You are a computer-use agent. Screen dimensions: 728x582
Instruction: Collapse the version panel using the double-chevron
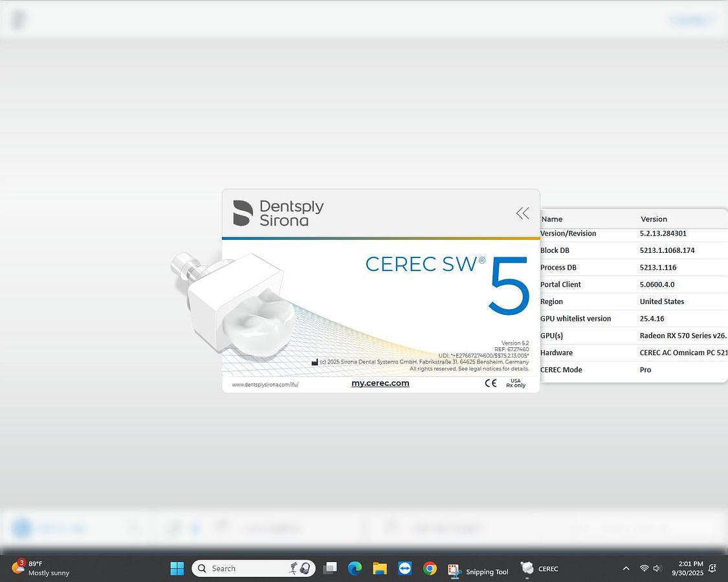coord(522,213)
